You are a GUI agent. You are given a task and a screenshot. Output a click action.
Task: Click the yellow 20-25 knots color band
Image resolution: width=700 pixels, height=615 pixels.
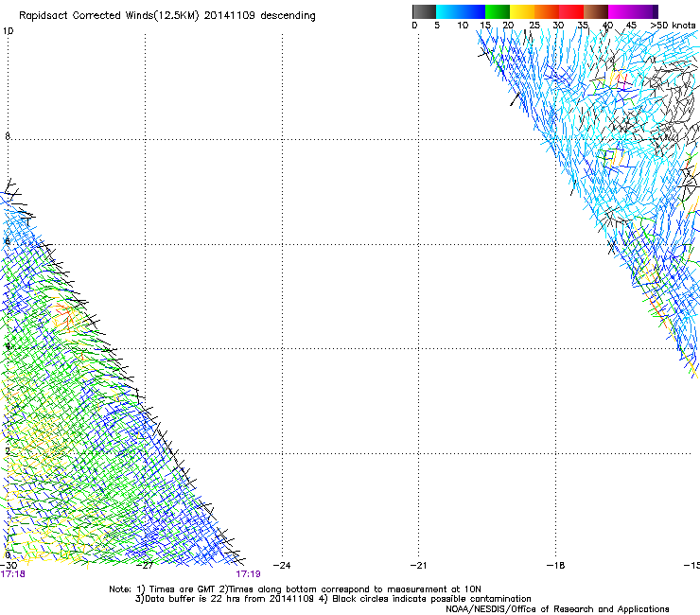522,11
